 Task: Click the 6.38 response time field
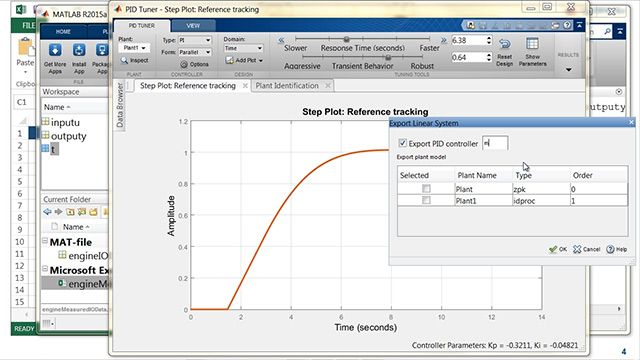coord(468,40)
